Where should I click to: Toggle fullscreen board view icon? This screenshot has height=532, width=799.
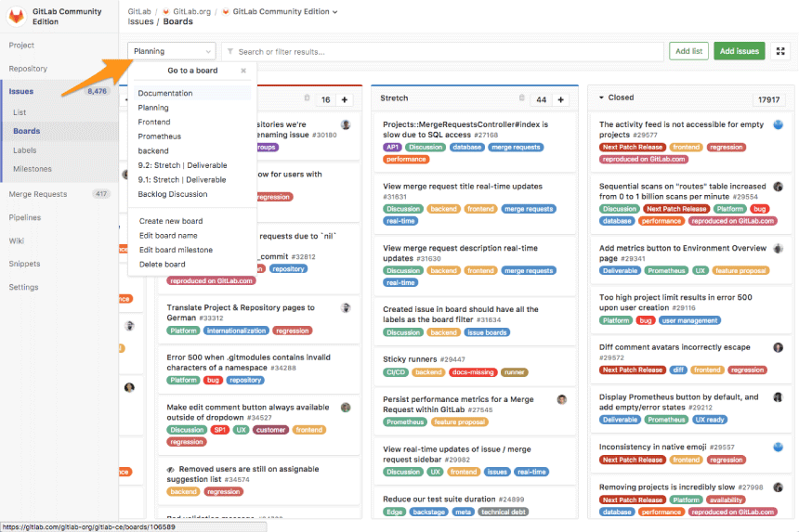coord(780,51)
